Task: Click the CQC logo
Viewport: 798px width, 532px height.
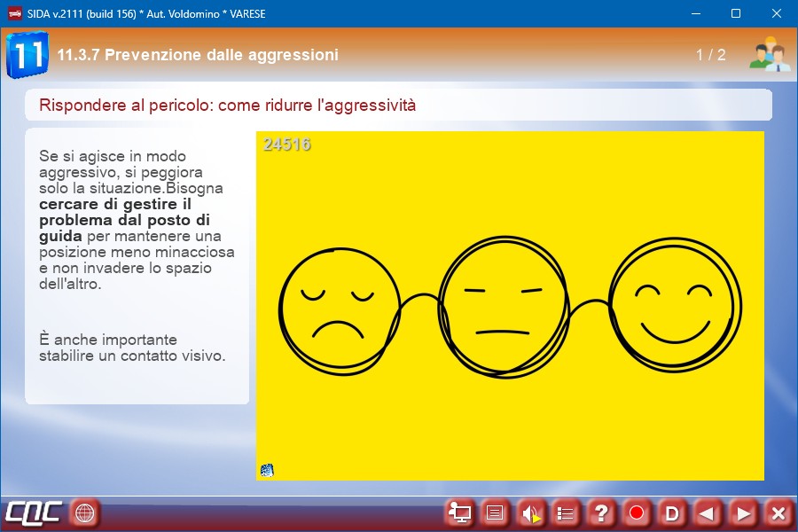Action: click(x=34, y=512)
